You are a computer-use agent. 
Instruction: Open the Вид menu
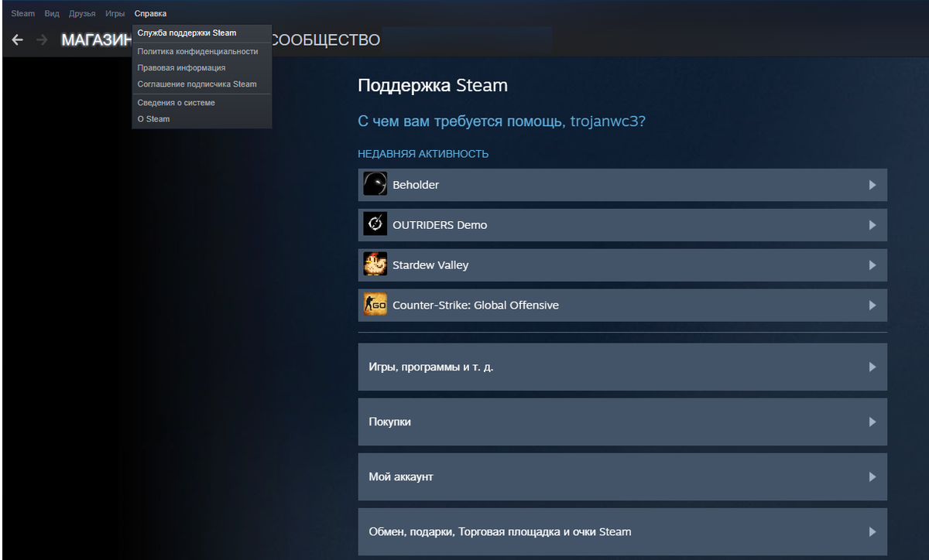coord(52,14)
